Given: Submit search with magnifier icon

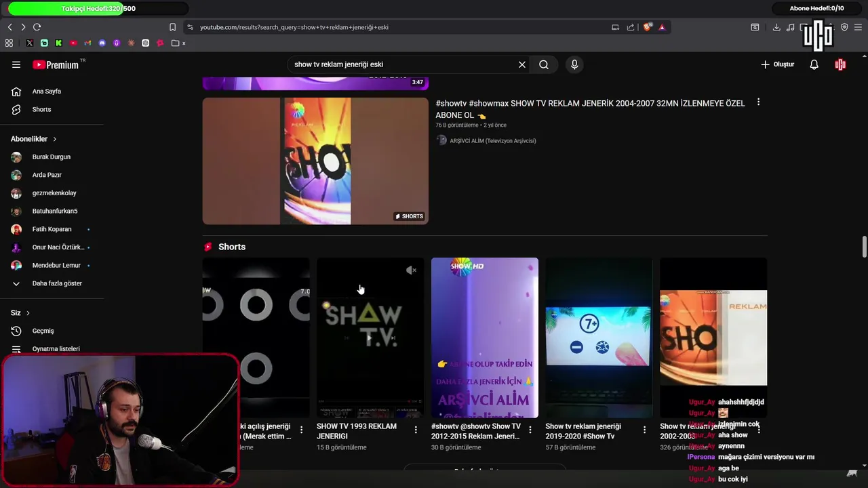Looking at the screenshot, I should tap(544, 64).
